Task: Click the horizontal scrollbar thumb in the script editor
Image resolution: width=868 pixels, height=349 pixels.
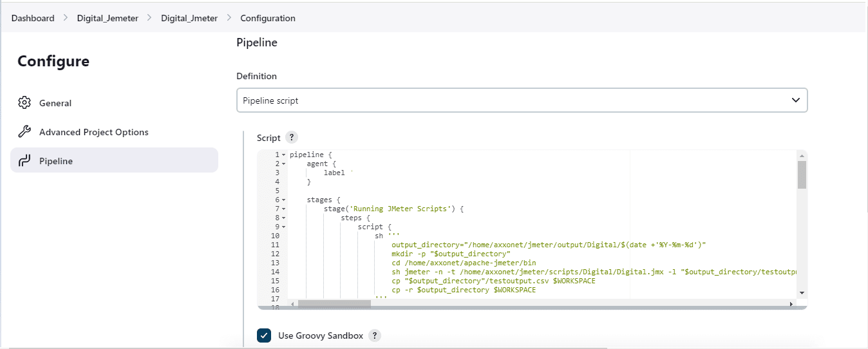Action: (x=334, y=304)
